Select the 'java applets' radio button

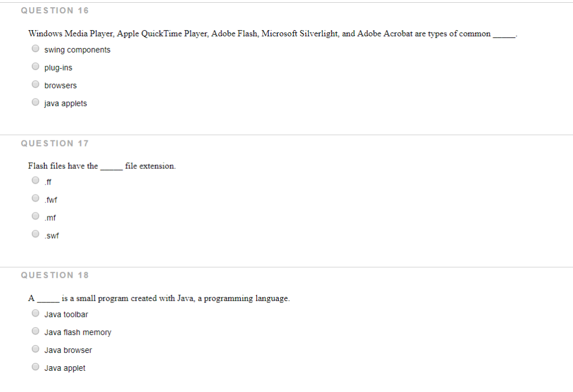(35, 102)
